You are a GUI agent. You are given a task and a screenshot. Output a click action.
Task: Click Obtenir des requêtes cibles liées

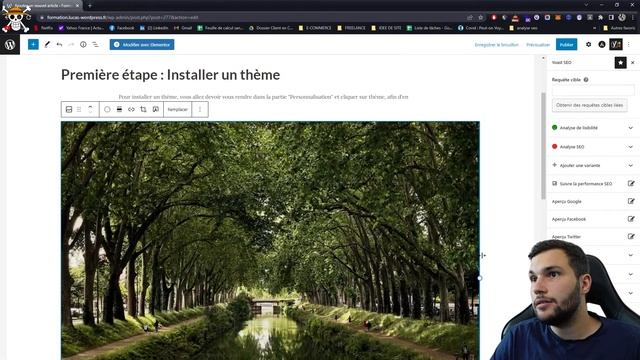589,105
